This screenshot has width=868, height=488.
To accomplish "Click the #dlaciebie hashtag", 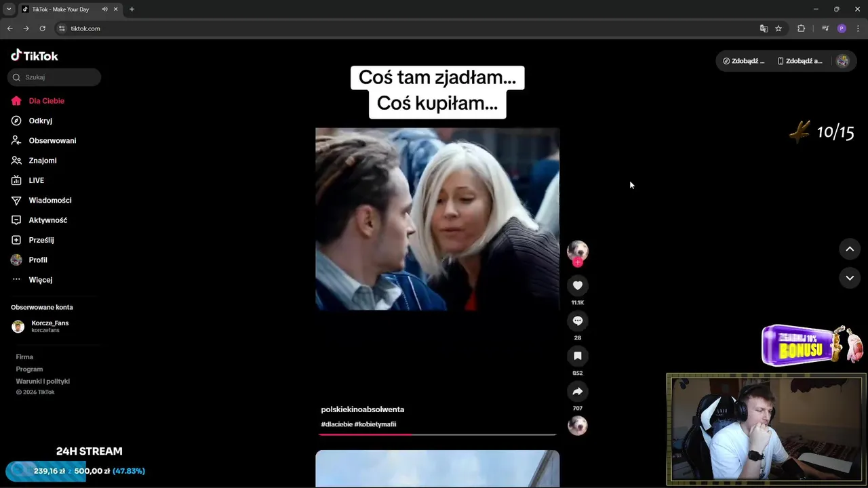I will pos(336,424).
